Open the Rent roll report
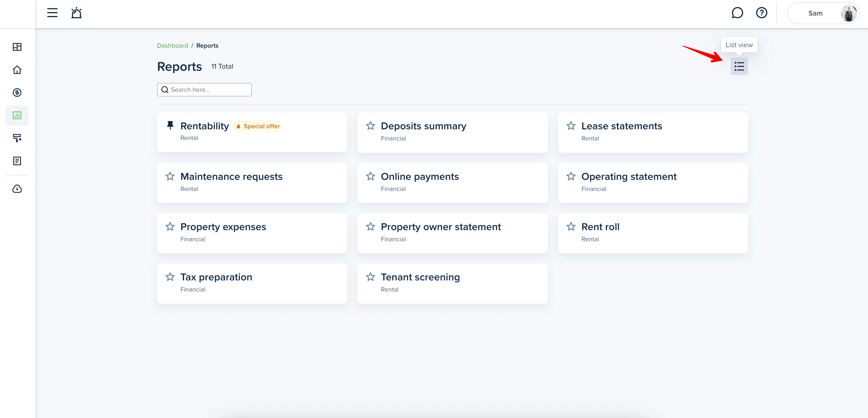The image size is (868, 418). [x=653, y=233]
